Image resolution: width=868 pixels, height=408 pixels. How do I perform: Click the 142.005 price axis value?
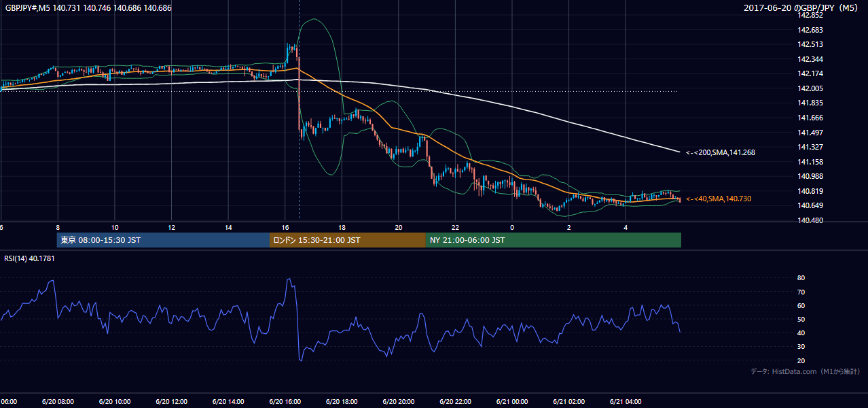point(811,89)
